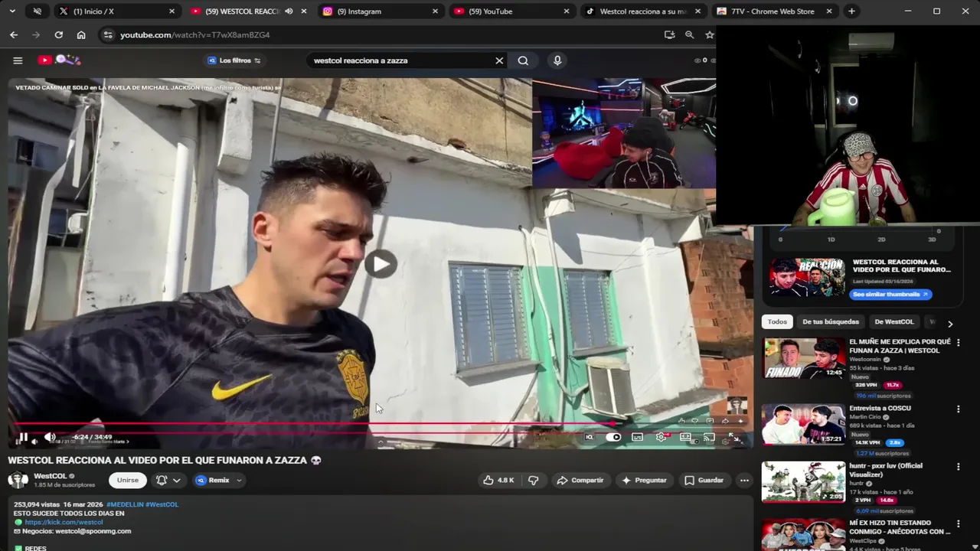
Task: Open huntr - pxxr luv video thumbnail
Action: pyautogui.click(x=803, y=481)
